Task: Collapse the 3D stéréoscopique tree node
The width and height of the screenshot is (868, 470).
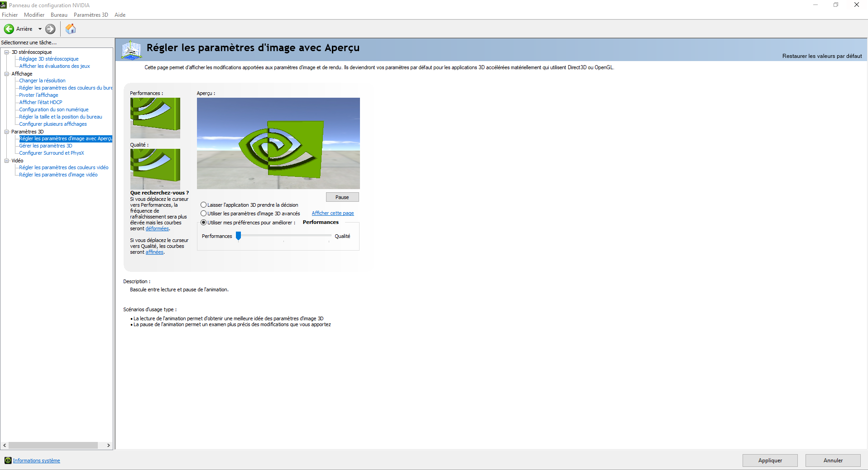Action: (x=7, y=52)
